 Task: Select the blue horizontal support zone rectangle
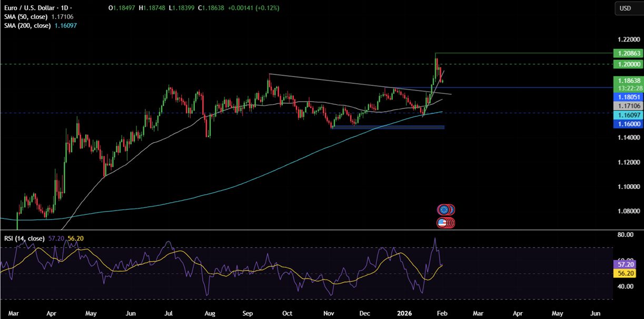(x=388, y=127)
